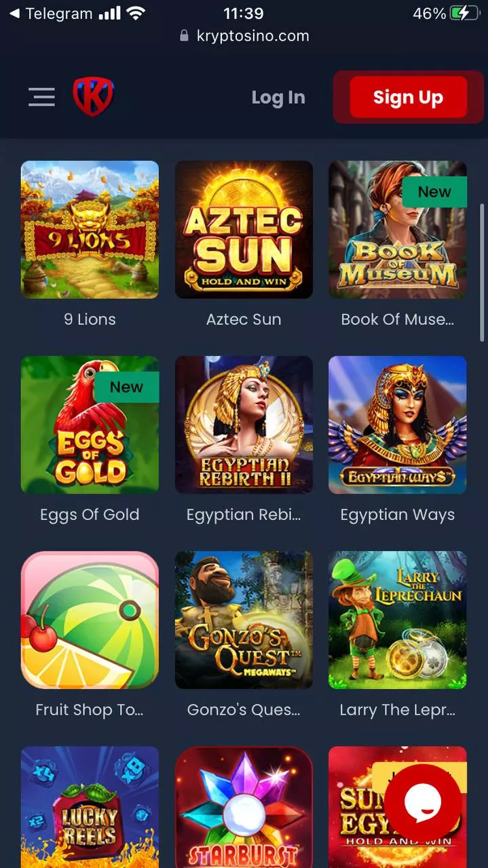488x868 pixels.
Task: Select the Eggs Of Gold game image
Action: pyautogui.click(x=90, y=425)
